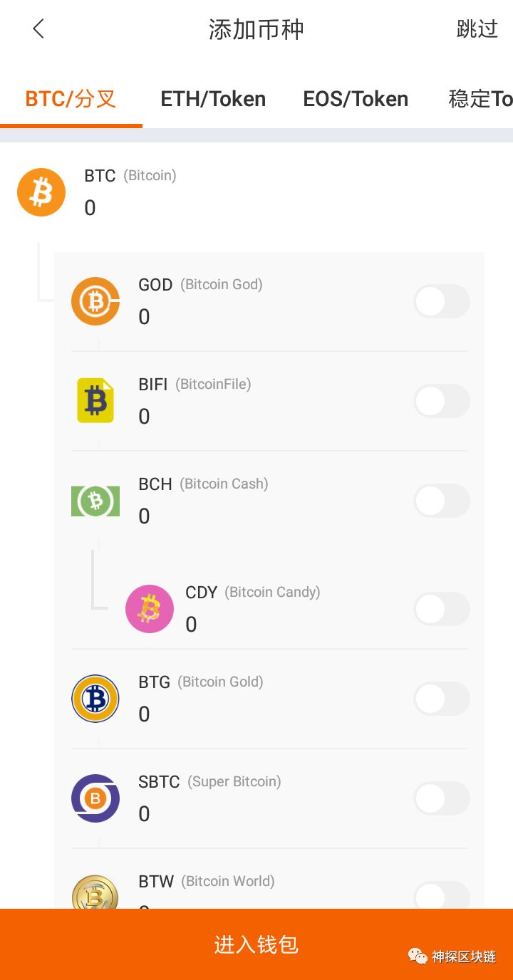
Task: Tap the green Bitcoin Cash icon
Action: [95, 501]
